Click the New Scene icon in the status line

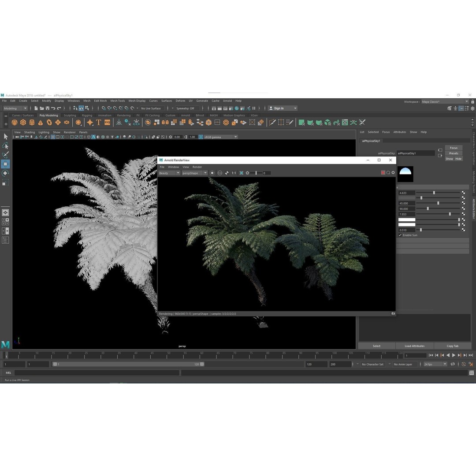point(36,108)
